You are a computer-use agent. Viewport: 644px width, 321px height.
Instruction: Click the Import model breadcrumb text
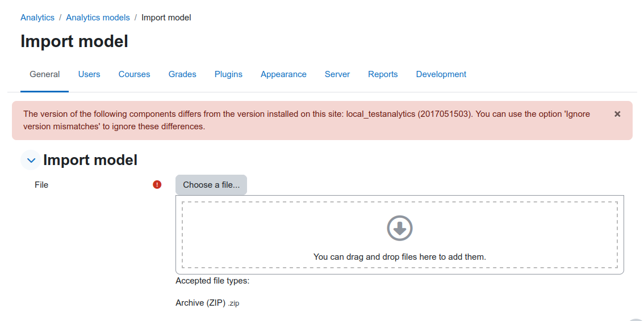tap(166, 18)
